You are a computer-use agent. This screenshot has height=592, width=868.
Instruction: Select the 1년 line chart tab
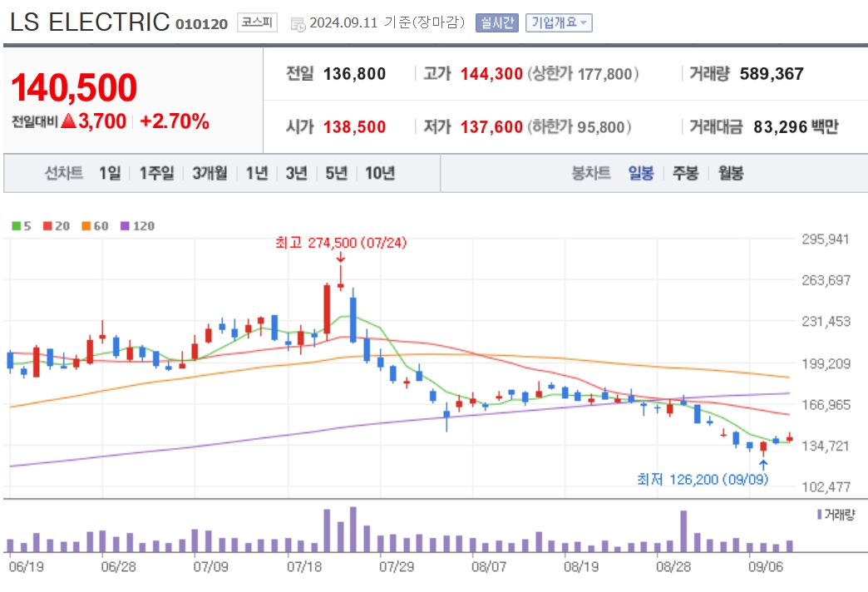[257, 173]
